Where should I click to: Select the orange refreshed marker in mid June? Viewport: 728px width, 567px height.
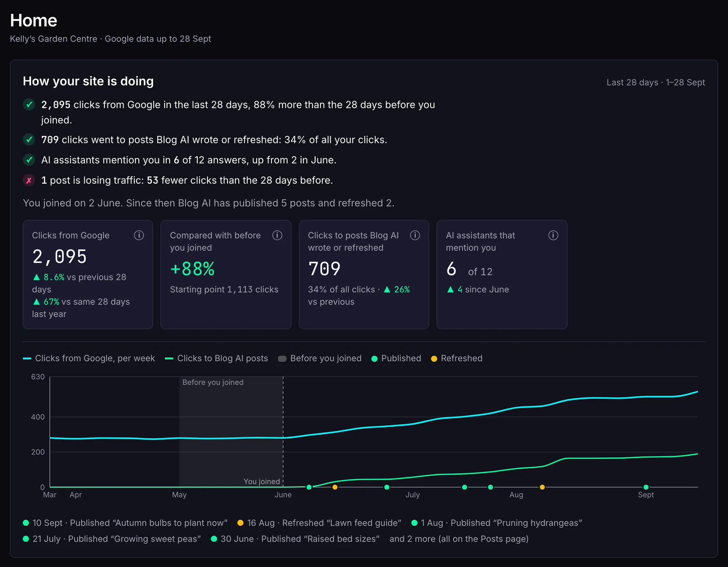335,487
